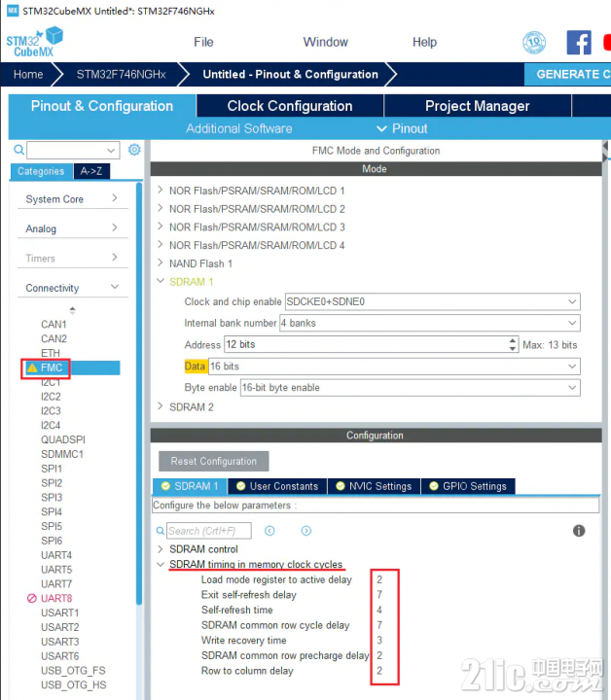611x700 pixels.
Task: Switch to the Clock Configuration tab
Action: tap(290, 106)
